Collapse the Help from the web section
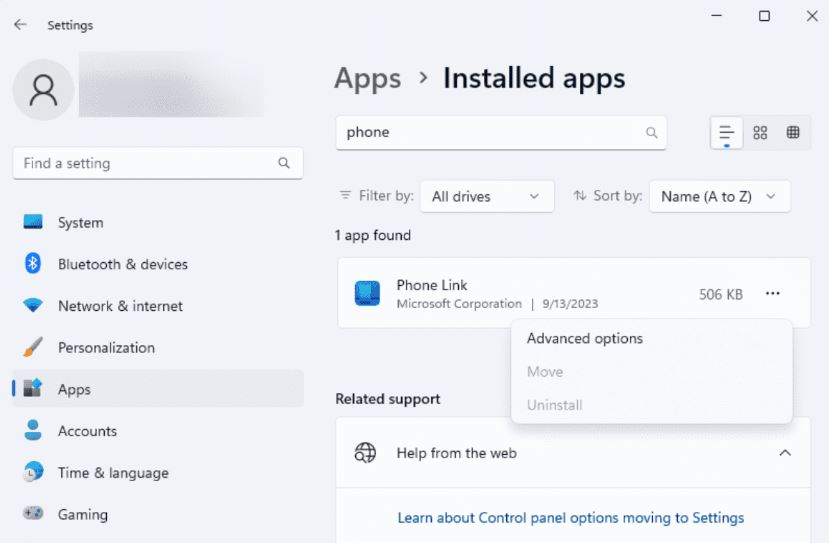 point(785,453)
